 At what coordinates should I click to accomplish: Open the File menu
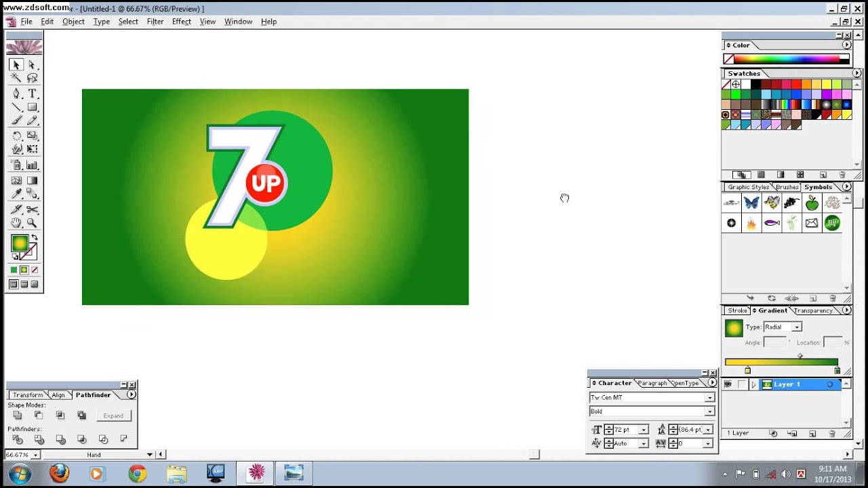point(26,22)
